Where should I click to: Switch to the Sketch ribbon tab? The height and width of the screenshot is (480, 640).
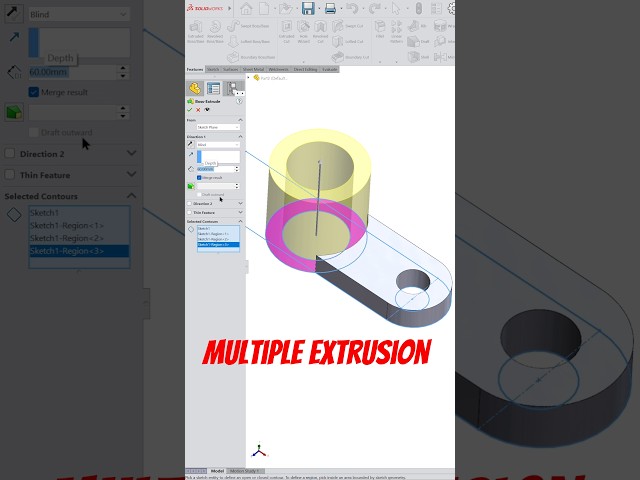pyautogui.click(x=213, y=69)
